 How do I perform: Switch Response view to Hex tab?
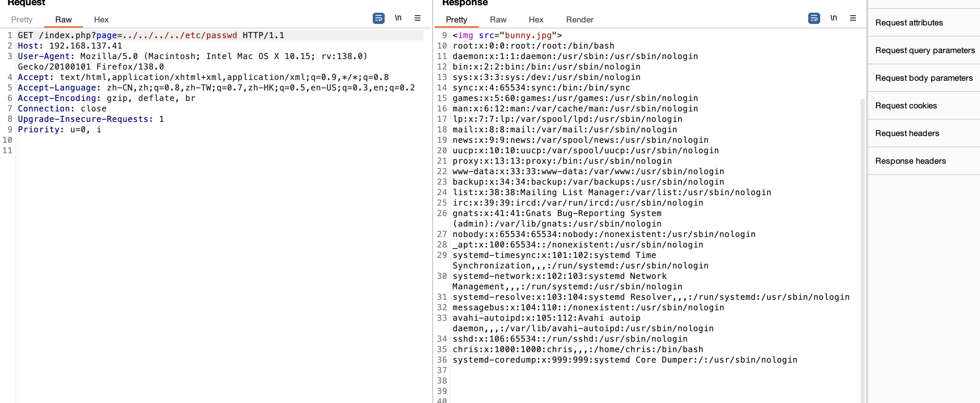tap(536, 19)
